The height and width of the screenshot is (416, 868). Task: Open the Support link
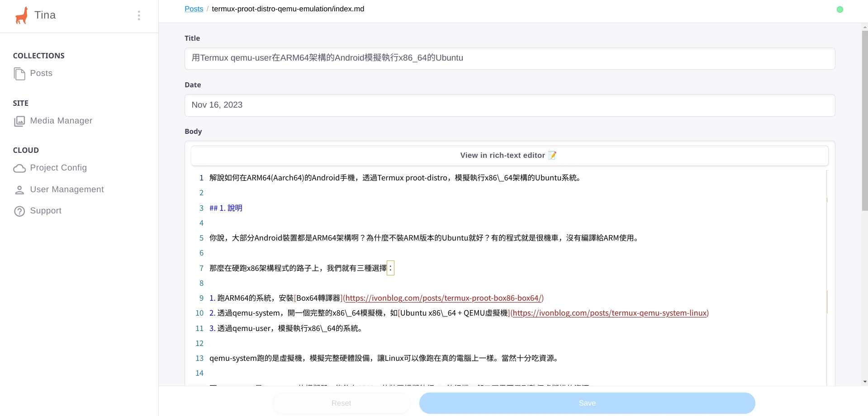[x=46, y=211]
